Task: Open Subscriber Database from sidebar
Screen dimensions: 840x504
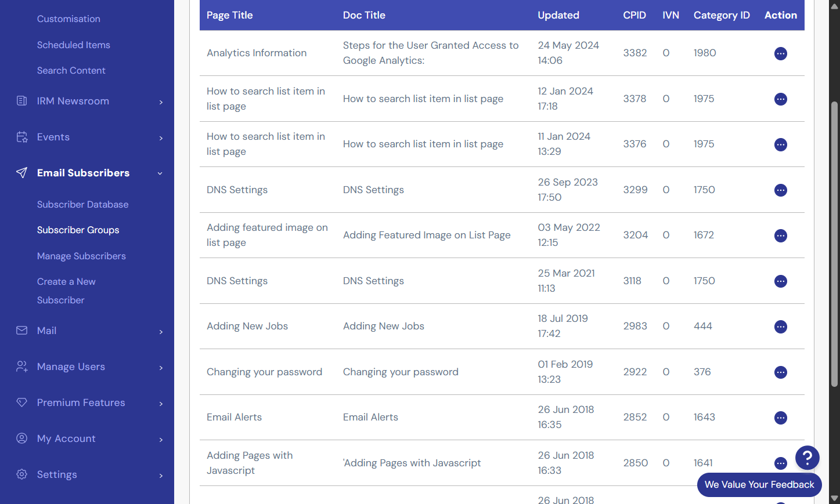Action: point(83,205)
